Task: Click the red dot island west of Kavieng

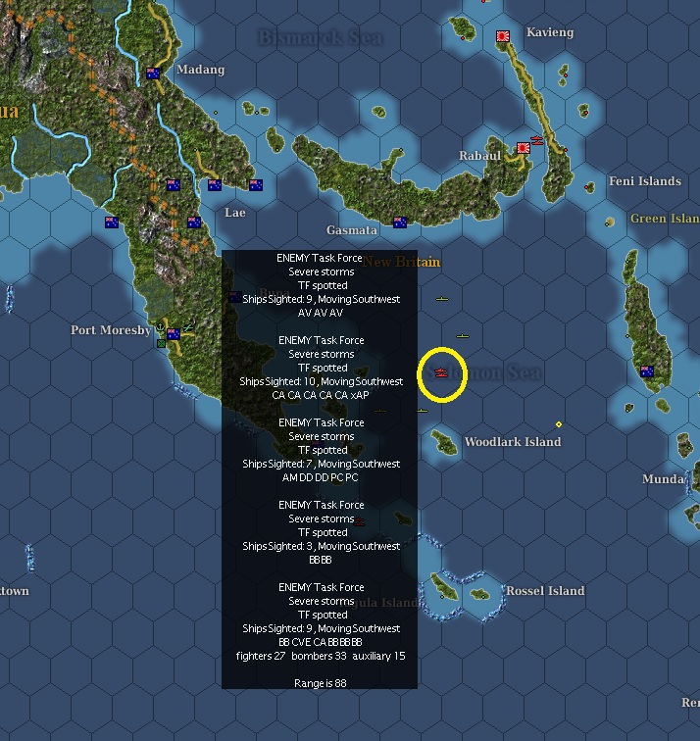Action: pyautogui.click(x=463, y=38)
